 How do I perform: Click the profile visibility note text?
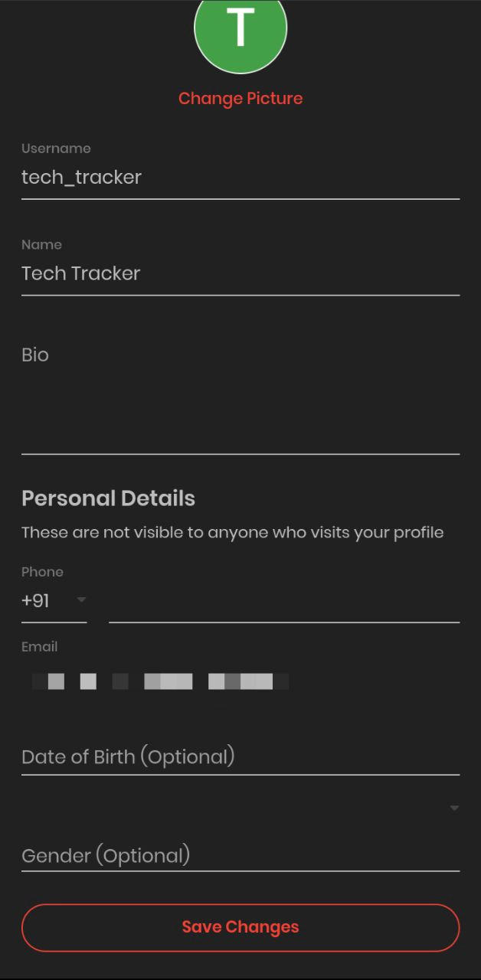pyautogui.click(x=233, y=533)
